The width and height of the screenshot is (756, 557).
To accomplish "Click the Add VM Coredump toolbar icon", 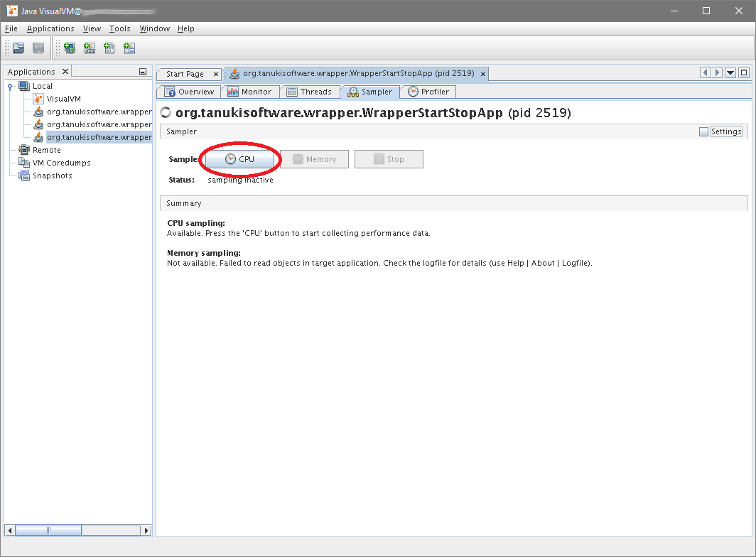I will point(109,48).
